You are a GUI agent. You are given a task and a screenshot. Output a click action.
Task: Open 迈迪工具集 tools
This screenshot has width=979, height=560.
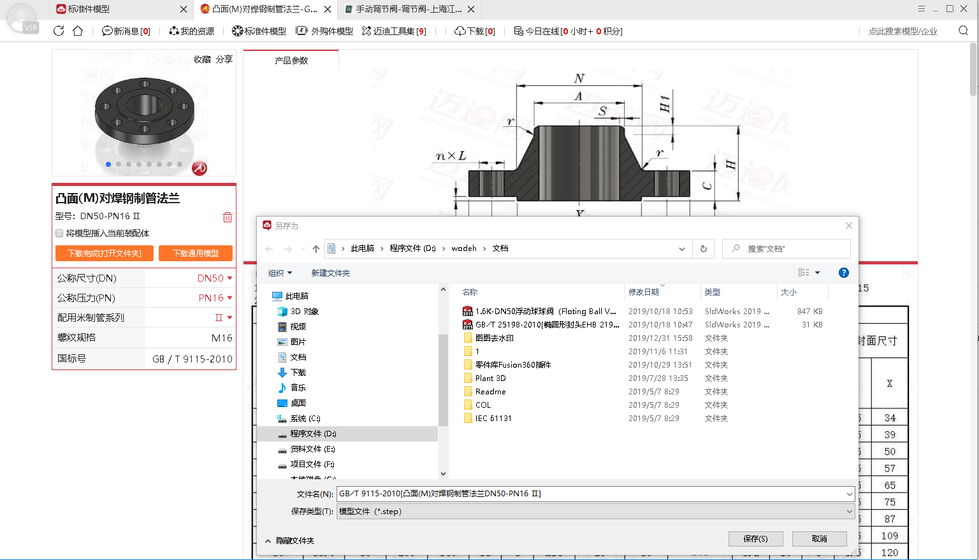[x=394, y=31]
